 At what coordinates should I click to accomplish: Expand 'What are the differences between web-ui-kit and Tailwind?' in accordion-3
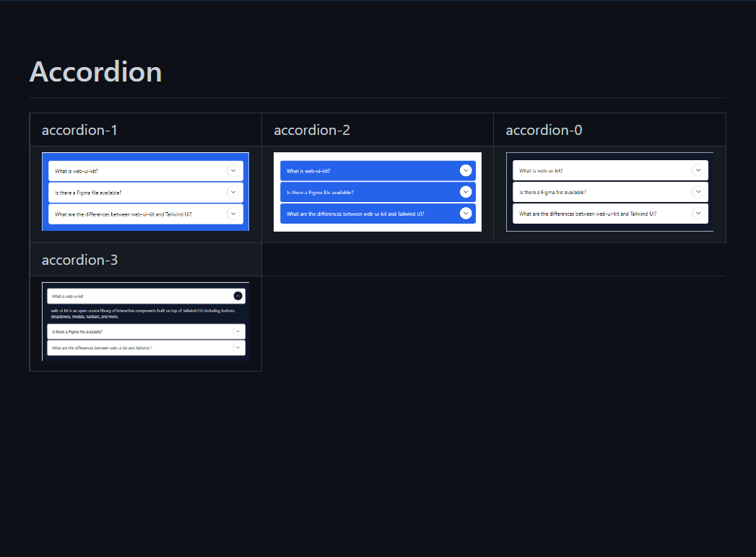click(x=145, y=347)
